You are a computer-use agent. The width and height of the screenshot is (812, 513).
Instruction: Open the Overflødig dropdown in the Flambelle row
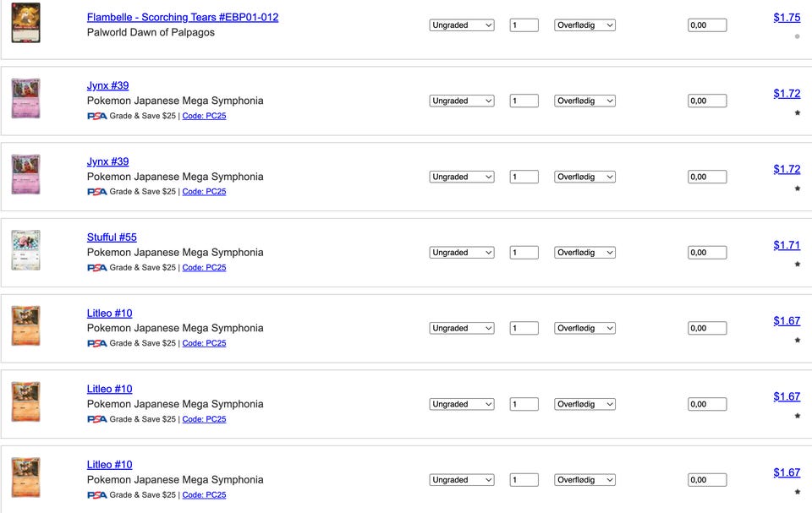584,25
